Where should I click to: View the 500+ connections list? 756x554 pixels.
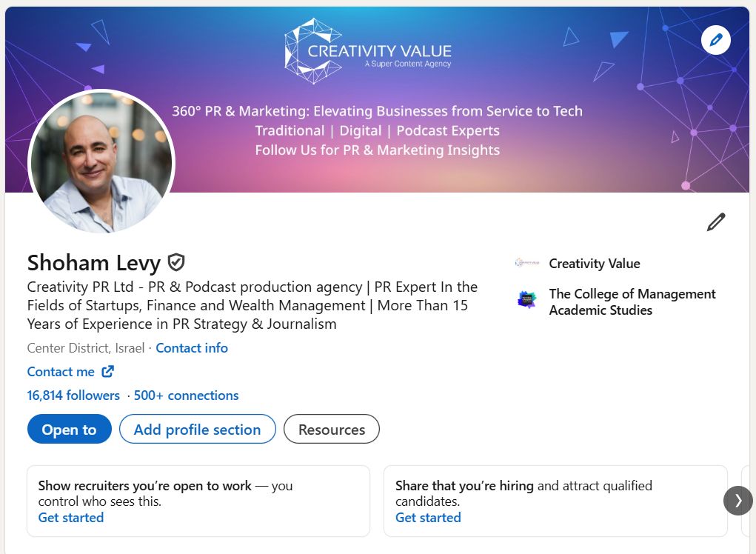(186, 396)
